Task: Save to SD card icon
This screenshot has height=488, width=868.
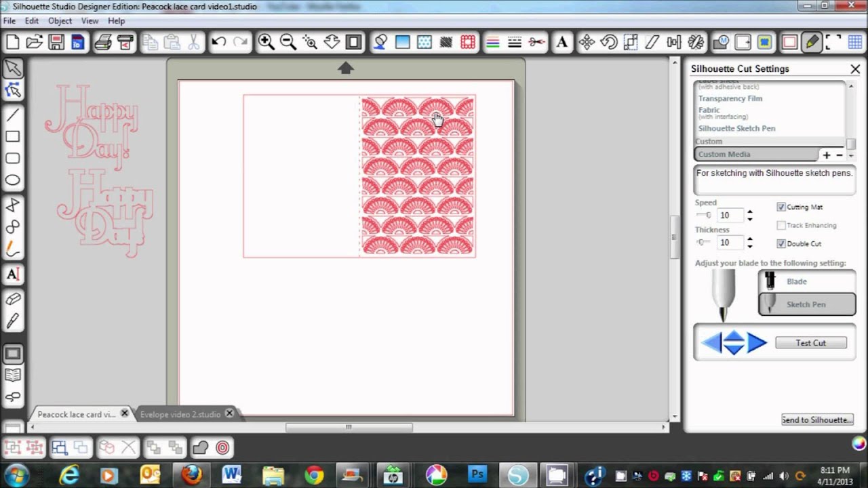Action: [x=77, y=42]
